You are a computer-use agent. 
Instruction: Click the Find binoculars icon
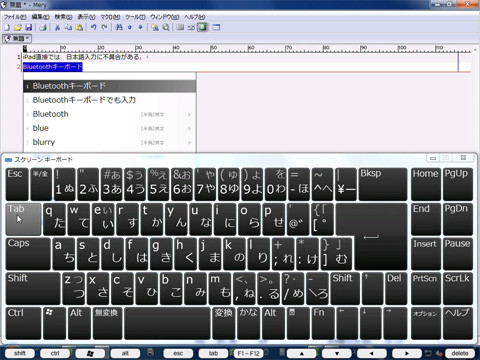[x=119, y=27]
